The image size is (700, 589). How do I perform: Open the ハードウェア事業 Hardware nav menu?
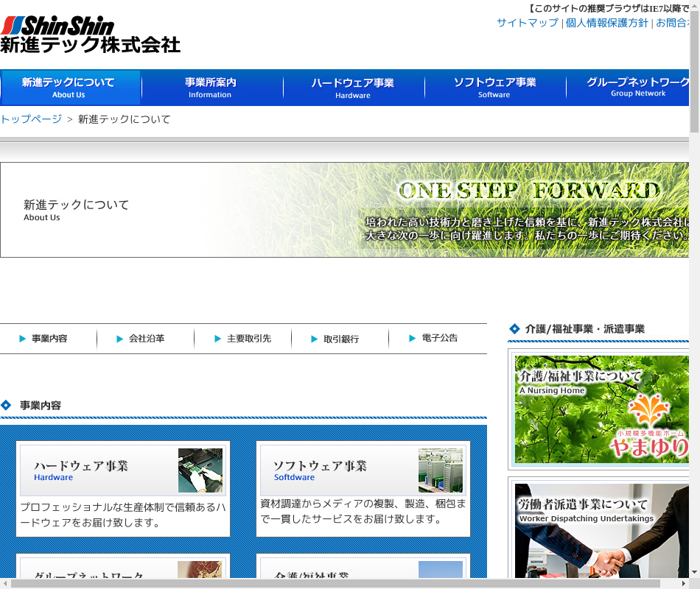(353, 88)
